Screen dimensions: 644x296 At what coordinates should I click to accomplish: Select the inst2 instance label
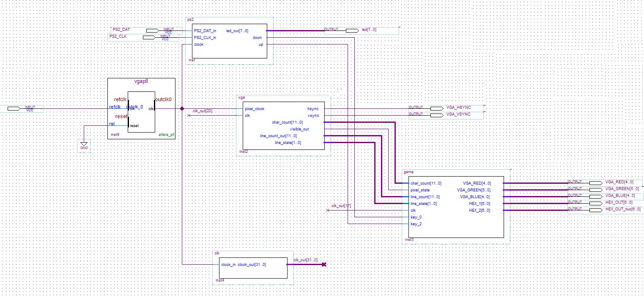point(243,152)
